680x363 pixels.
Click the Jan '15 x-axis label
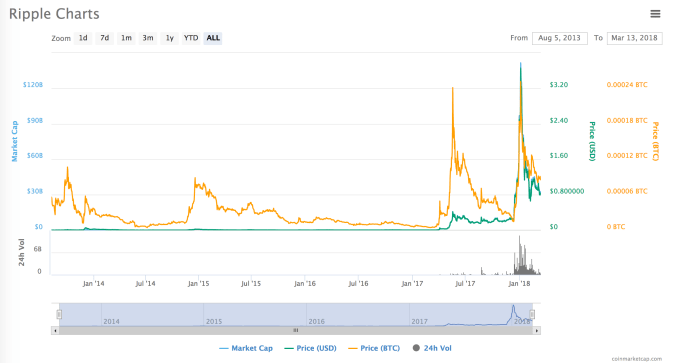pos(198,284)
